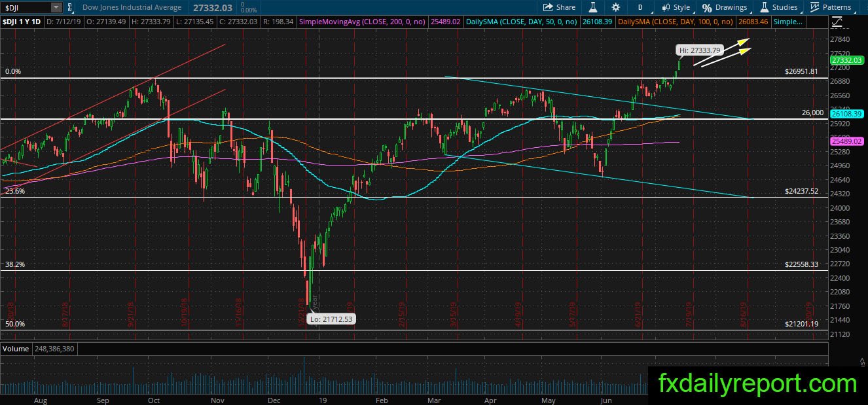Click the Oct label on time axis
Screen dimensions: 868x405
tap(154, 400)
